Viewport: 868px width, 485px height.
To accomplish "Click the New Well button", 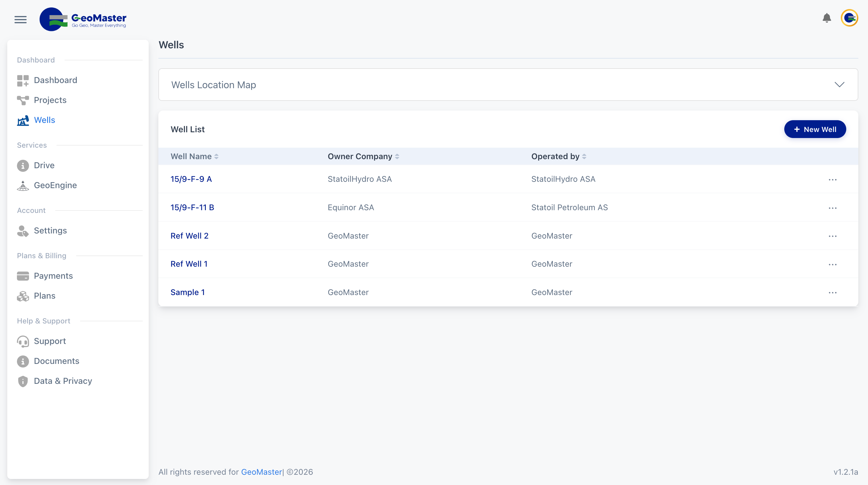I will point(815,129).
